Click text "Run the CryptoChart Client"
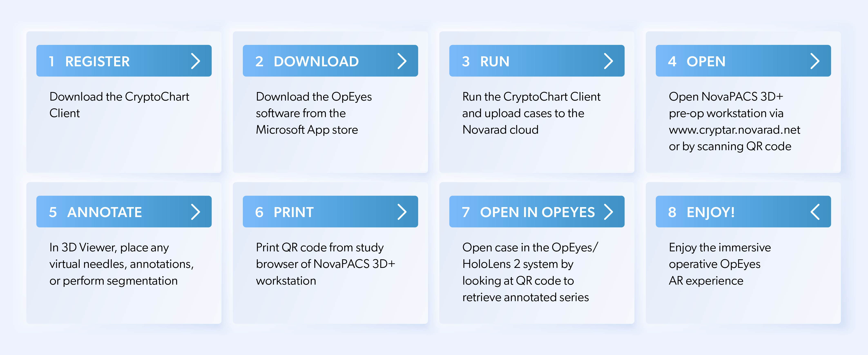 (531, 97)
